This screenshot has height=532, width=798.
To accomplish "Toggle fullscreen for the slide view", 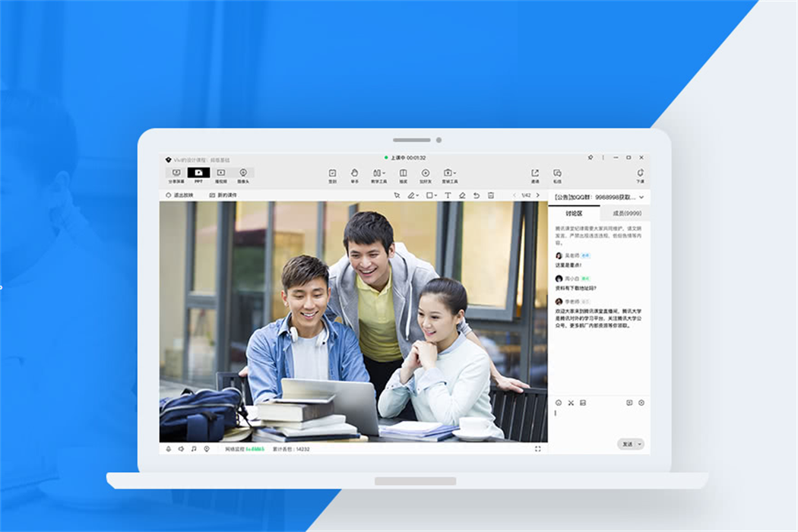I will click(x=538, y=449).
